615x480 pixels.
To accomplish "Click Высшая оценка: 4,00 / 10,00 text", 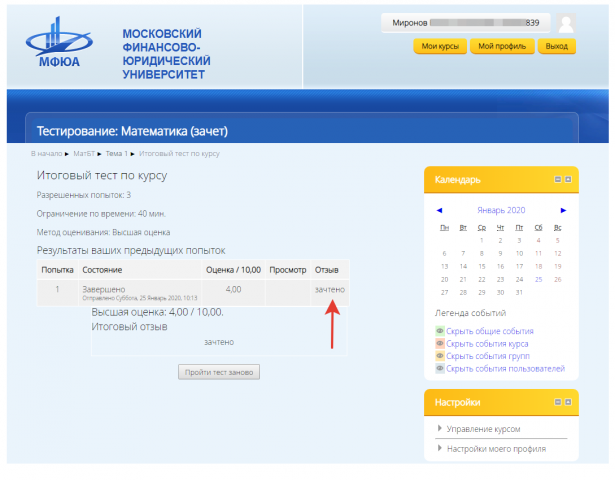I will click(157, 312).
